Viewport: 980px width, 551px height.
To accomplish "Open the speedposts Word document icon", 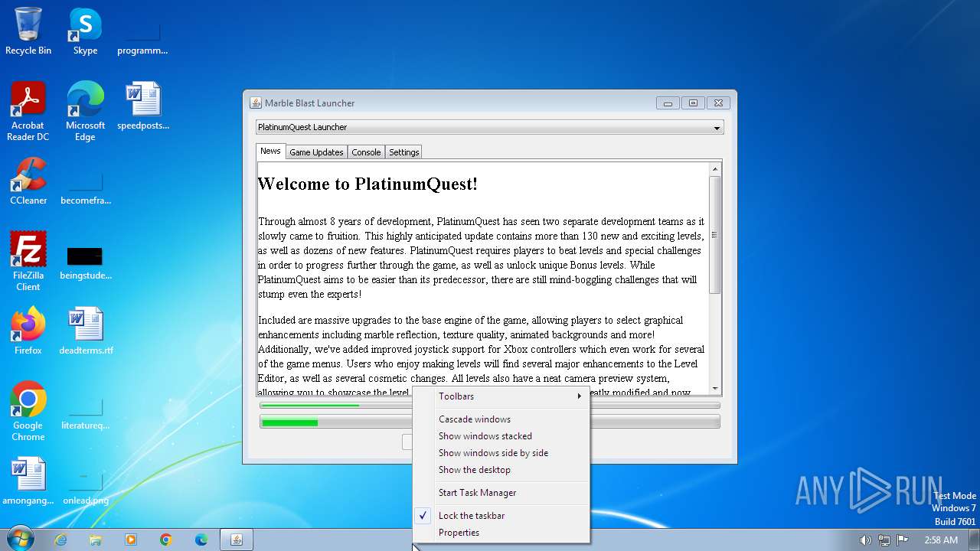I will click(143, 106).
